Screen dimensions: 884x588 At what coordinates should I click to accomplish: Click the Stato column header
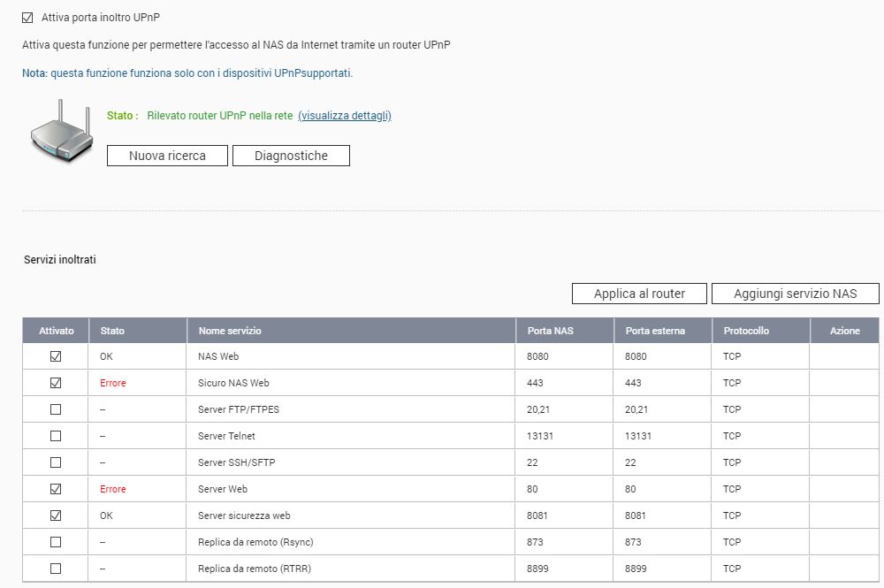coord(112,331)
